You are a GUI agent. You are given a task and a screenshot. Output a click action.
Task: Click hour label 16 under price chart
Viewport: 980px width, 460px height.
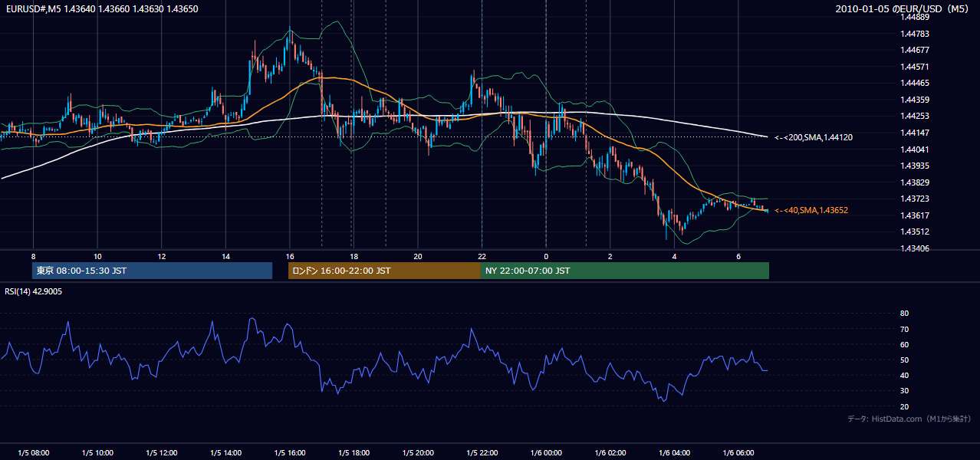[x=289, y=256]
